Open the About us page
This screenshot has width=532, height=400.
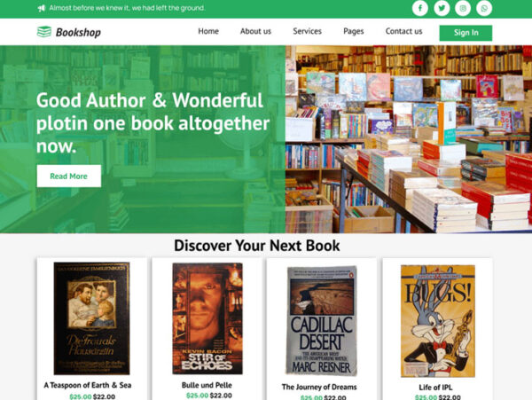point(256,31)
